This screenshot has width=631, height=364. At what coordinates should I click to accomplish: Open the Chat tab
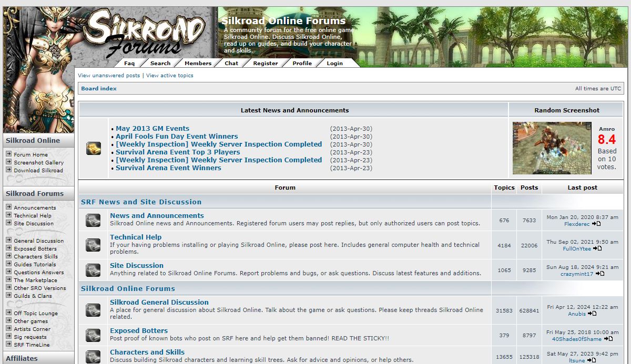coord(231,63)
